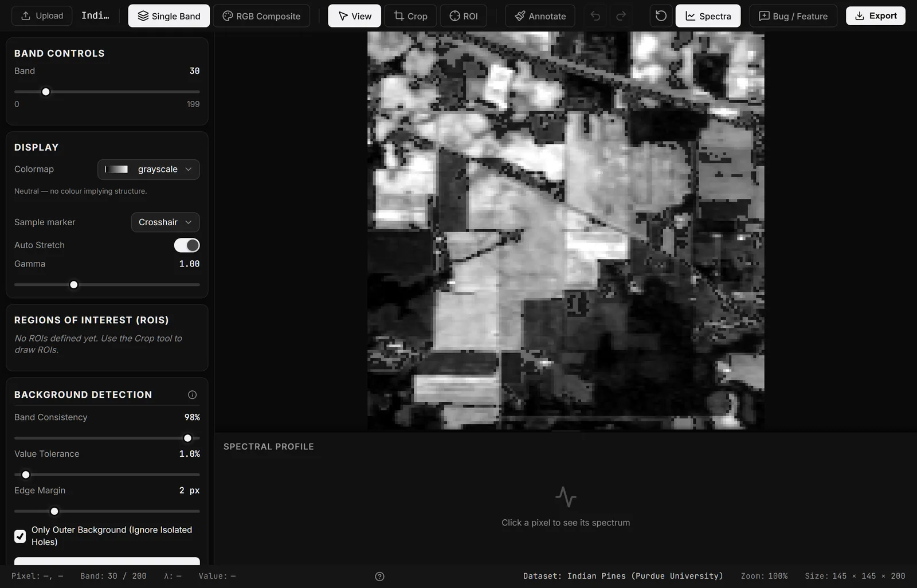The height and width of the screenshot is (588, 917).
Task: Open the Annotate tool
Action: click(540, 16)
